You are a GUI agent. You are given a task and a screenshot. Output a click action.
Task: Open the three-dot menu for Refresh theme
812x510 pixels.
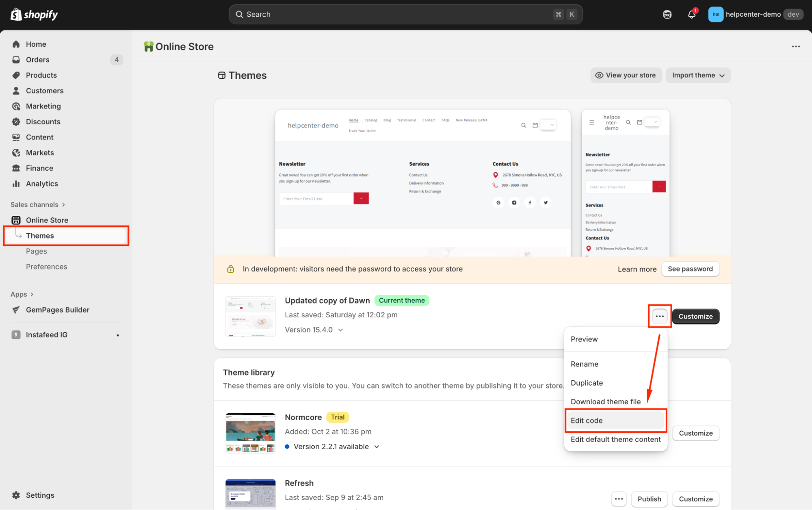click(x=619, y=499)
